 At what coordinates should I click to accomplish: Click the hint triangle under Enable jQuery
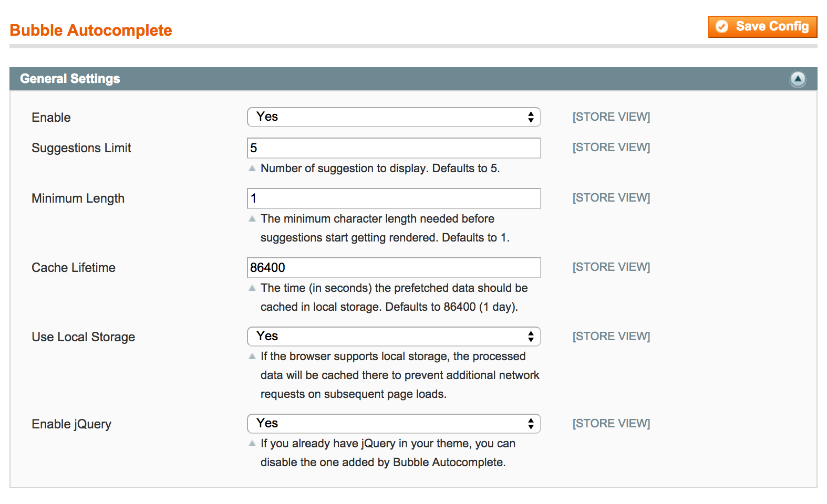pyautogui.click(x=252, y=444)
